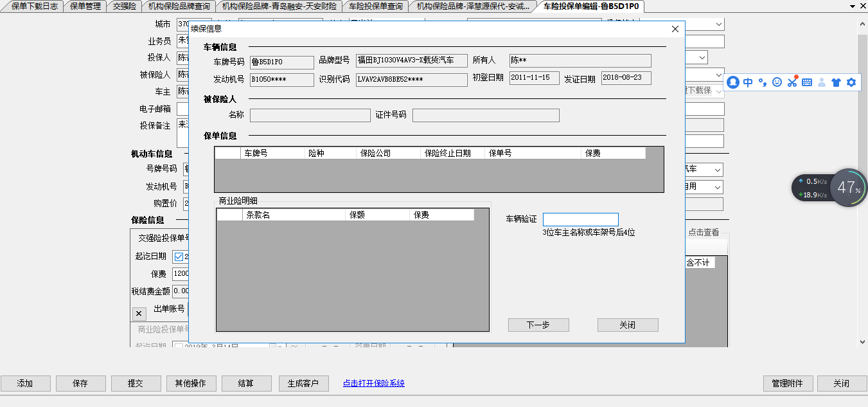Open the 车险投保单查询 tab
868x407 pixels.
(376, 6)
